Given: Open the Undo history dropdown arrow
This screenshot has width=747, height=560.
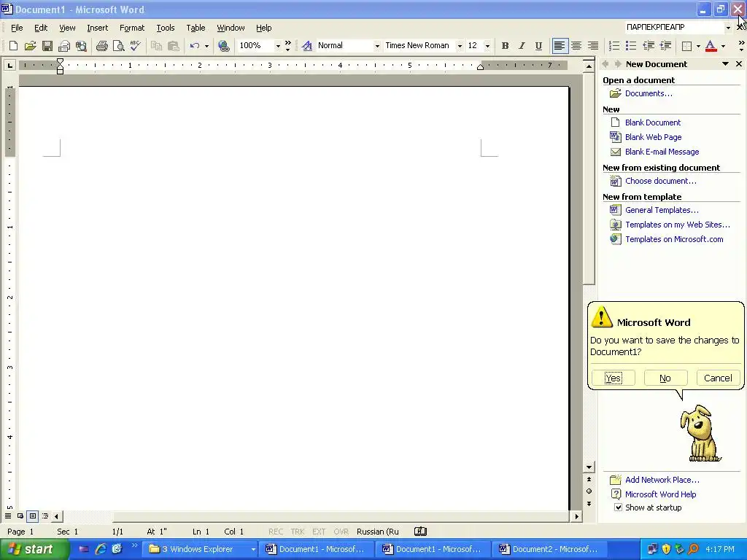Looking at the screenshot, I should (x=206, y=46).
